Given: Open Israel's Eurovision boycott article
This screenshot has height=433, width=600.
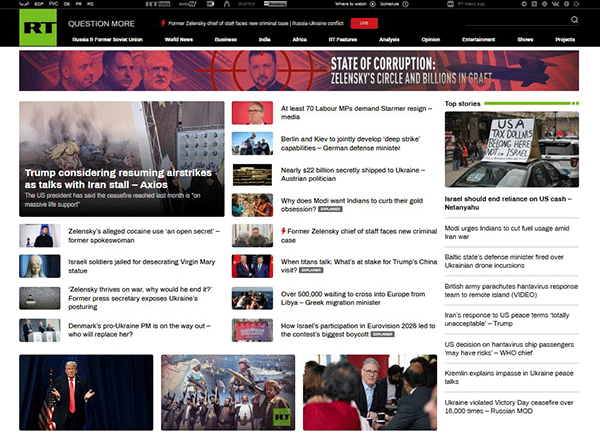Looking at the screenshot, I should 358,330.
